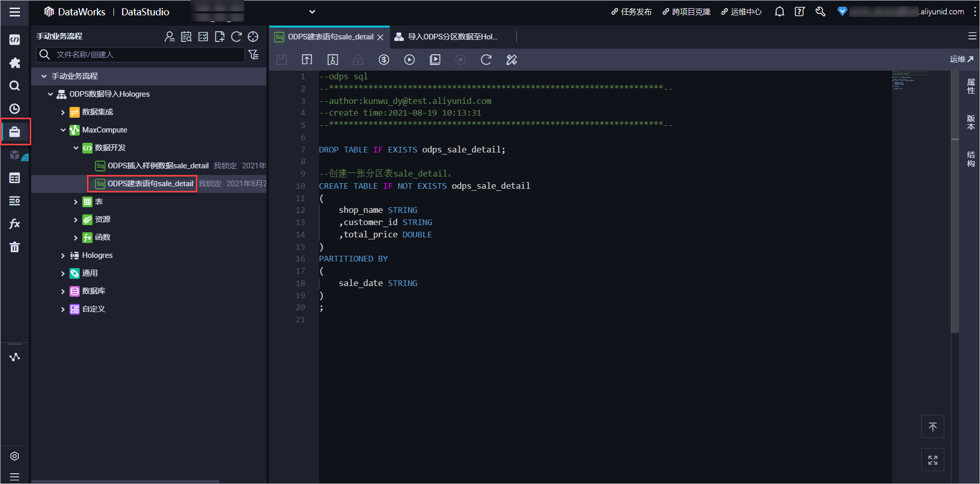Focus the 文件名称/创建人 search field
980x484 pixels.
coord(141,55)
